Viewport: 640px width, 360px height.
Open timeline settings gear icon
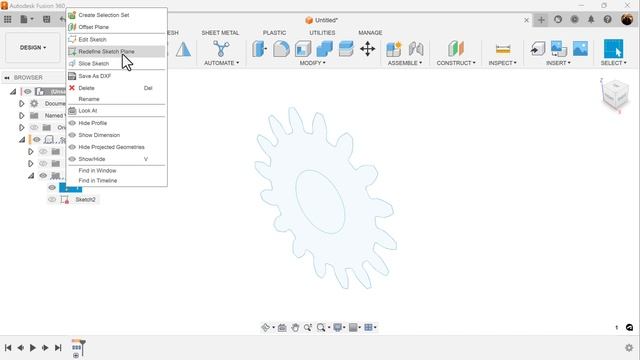pyautogui.click(x=629, y=348)
